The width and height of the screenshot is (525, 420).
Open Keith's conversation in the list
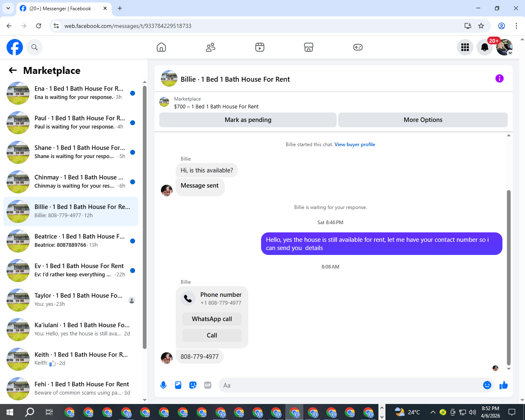[71, 359]
